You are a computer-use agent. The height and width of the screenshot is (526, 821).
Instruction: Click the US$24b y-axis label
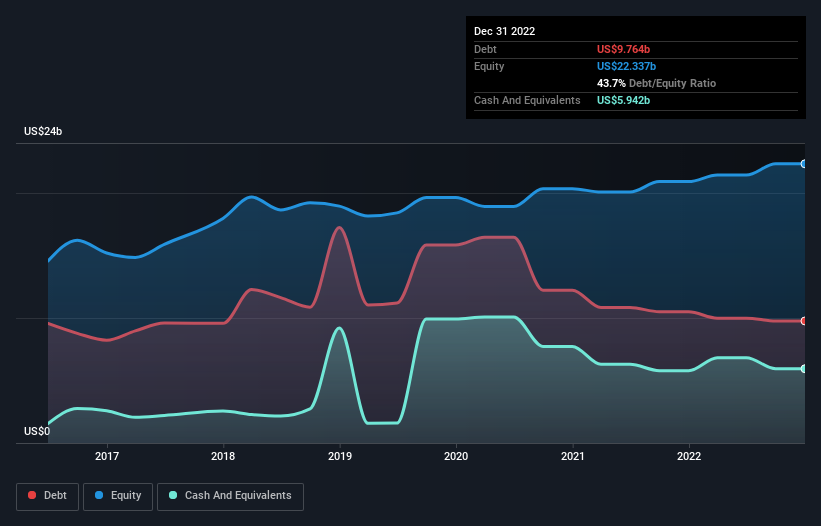(x=43, y=131)
